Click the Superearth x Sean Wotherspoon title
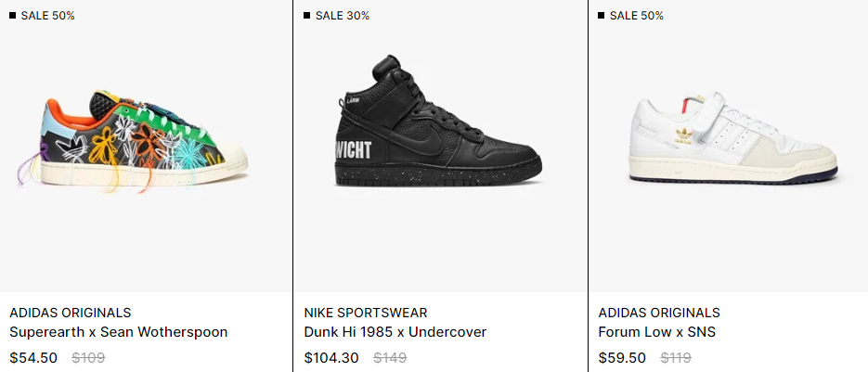The image size is (868, 372). click(119, 332)
